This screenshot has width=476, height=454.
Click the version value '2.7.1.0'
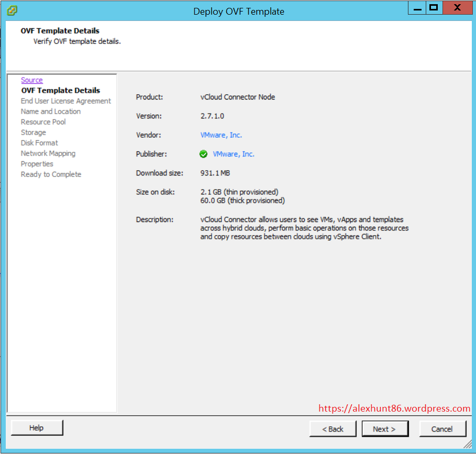(212, 116)
